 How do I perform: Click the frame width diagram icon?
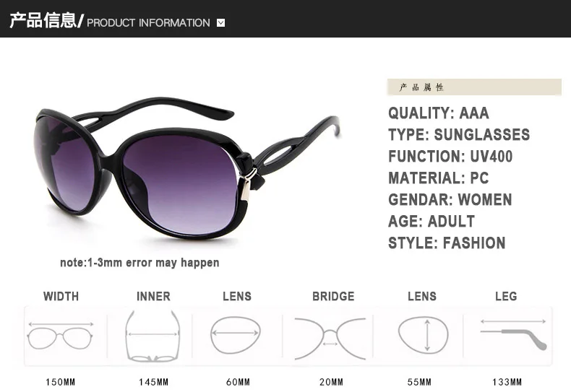(x=61, y=336)
